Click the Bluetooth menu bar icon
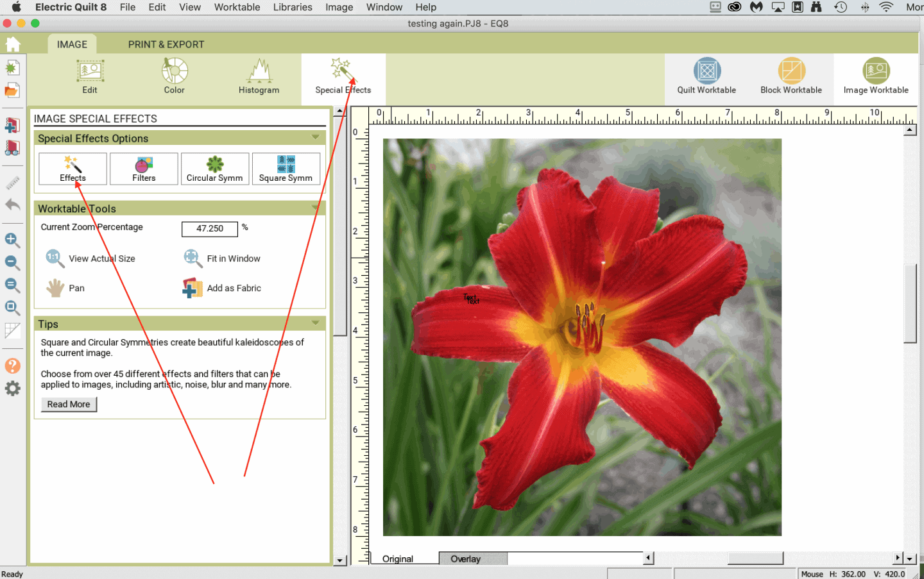Image resolution: width=924 pixels, height=579 pixels. [865, 7]
